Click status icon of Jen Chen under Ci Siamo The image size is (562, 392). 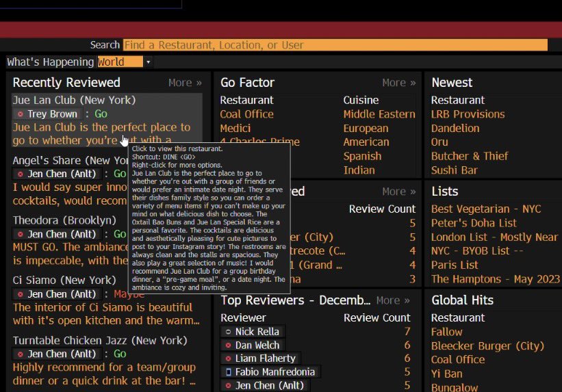pos(21,294)
